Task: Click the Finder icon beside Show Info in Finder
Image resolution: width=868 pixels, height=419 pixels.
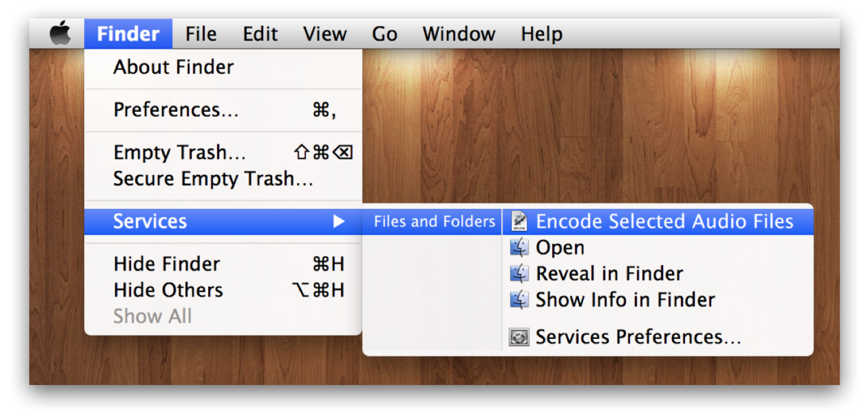Action: [519, 300]
